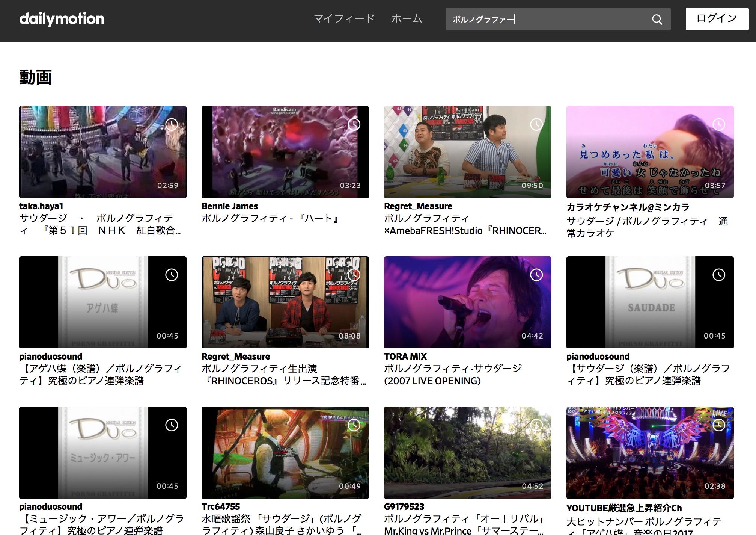
Task: Click title 【アゲハ蝶（楽譜）／ポルノグラフィティ】
Action: pos(101,375)
